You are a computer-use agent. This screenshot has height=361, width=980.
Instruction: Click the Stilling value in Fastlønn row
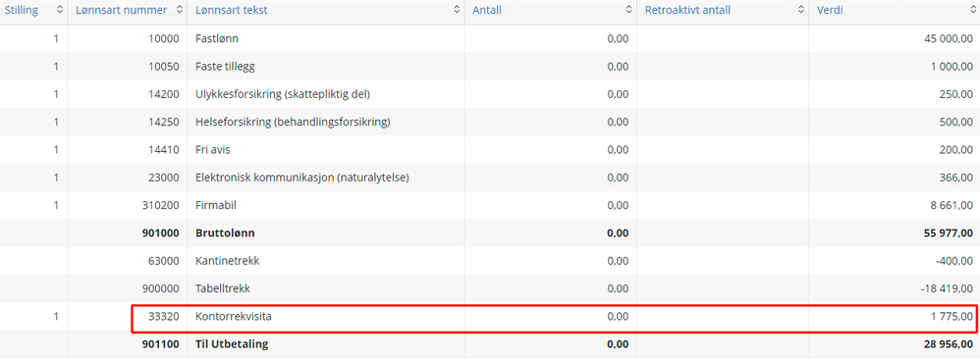tap(56, 38)
